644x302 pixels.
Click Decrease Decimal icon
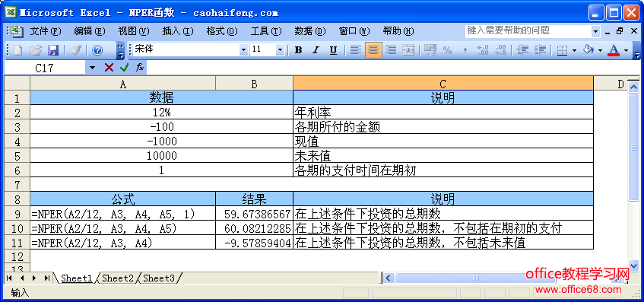[x=500, y=50]
